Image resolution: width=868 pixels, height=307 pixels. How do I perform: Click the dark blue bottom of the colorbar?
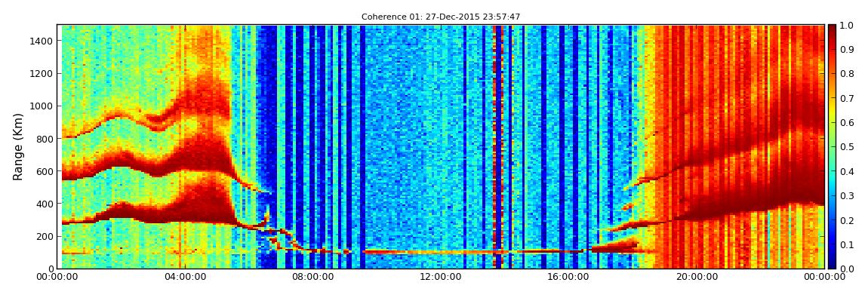(x=833, y=262)
